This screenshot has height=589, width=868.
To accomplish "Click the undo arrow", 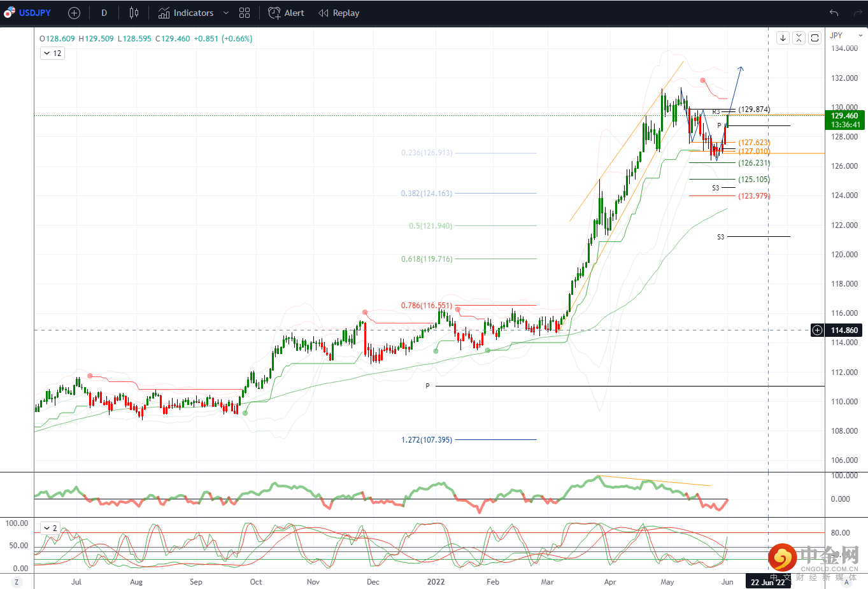I will tap(834, 13).
